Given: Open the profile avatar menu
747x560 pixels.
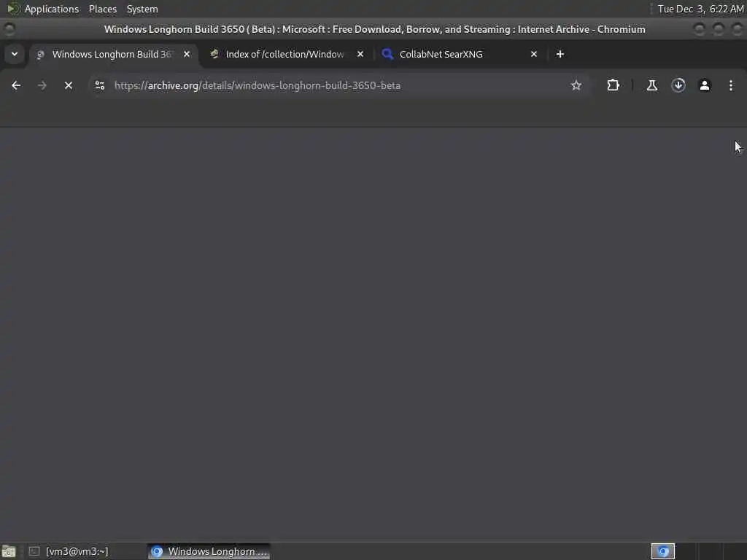Looking at the screenshot, I should 705,85.
